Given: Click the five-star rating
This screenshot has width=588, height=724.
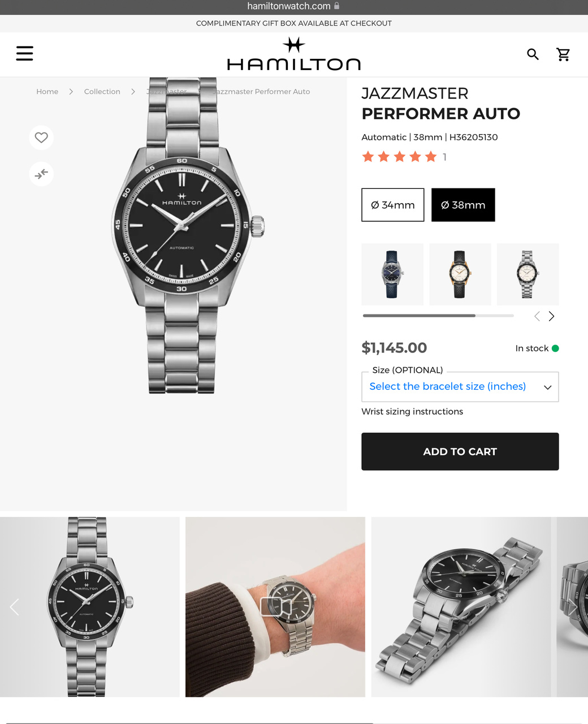Looking at the screenshot, I should point(399,157).
